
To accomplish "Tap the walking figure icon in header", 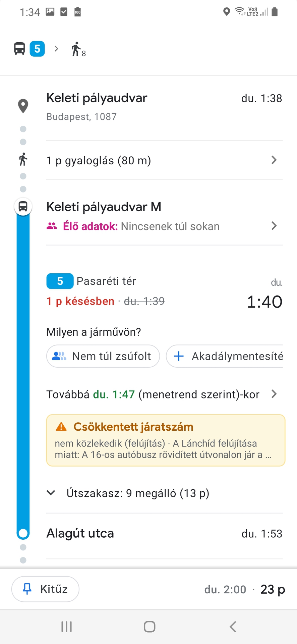I will pyautogui.click(x=76, y=49).
